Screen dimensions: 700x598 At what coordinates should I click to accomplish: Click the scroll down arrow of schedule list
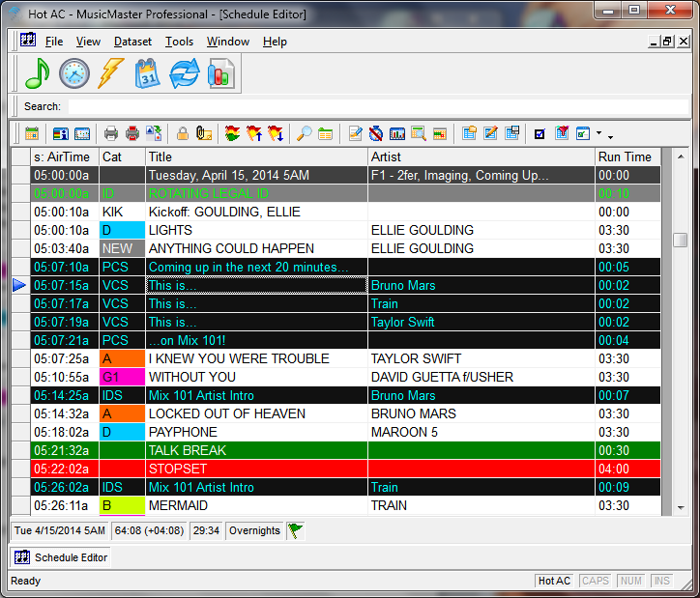[681, 507]
